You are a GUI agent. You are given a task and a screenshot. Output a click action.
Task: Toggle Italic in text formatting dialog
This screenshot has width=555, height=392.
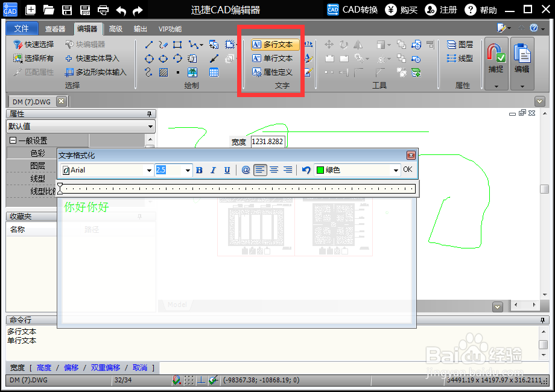(x=213, y=170)
